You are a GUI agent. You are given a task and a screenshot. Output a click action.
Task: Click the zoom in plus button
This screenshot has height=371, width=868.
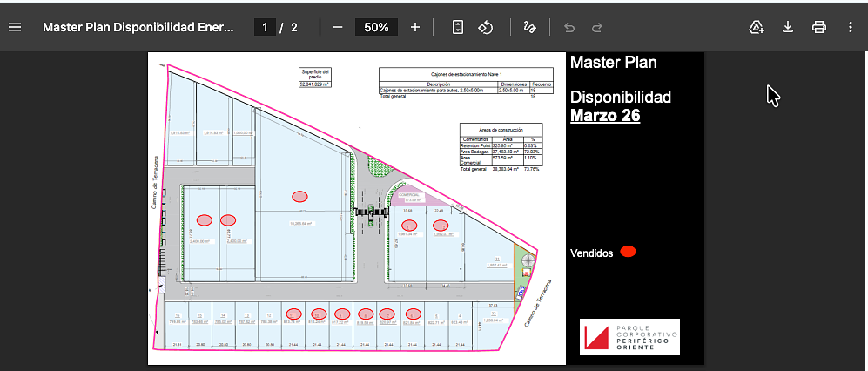[415, 27]
